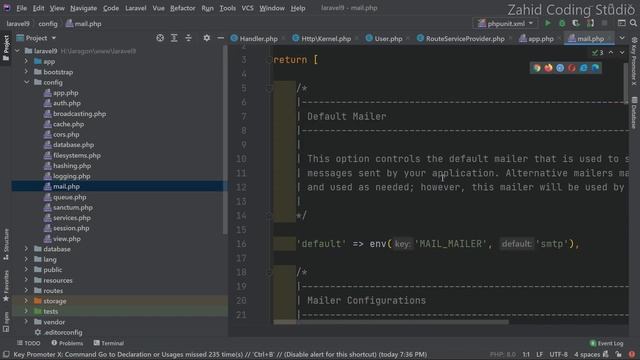Viewport: 640px width, 360px height.
Task: Run the phpunit.xml configuration
Action: 548,23
